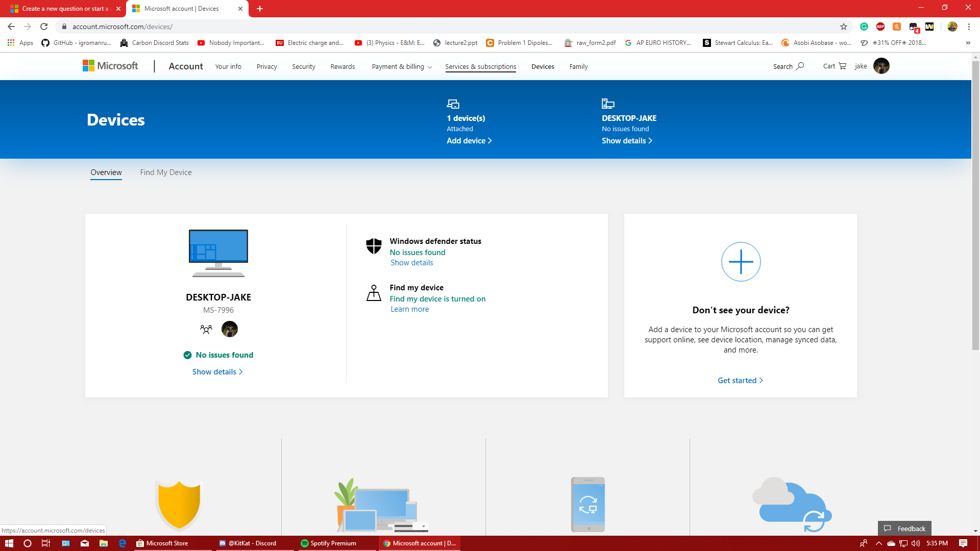The height and width of the screenshot is (551, 980).
Task: Switch to Find My Device tab
Action: [x=166, y=172]
